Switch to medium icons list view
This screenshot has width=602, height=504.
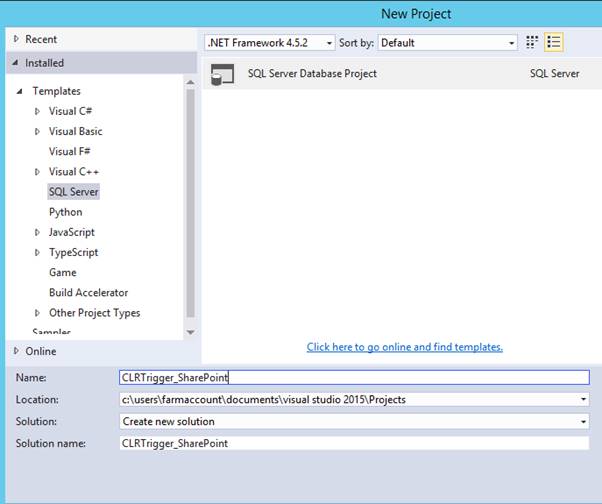point(554,42)
